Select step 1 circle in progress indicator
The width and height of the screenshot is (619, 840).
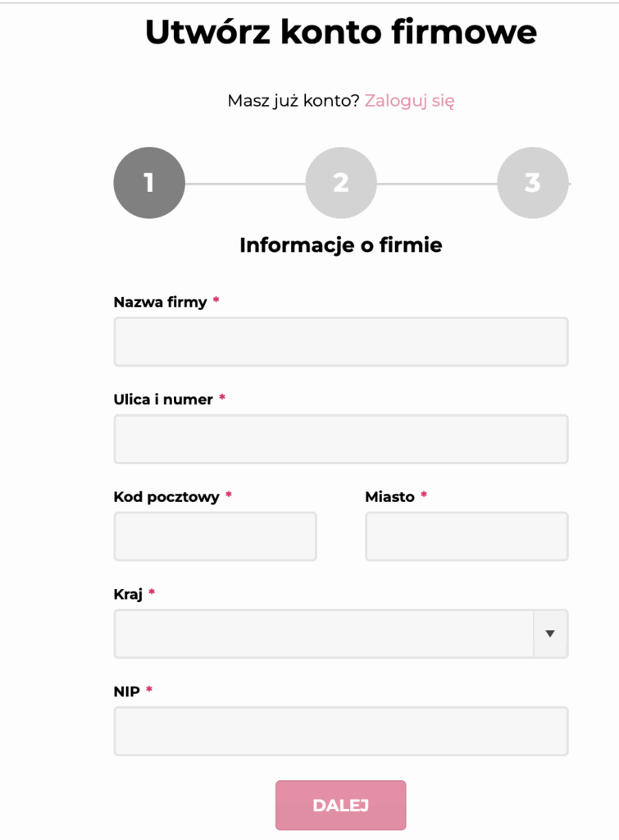[149, 182]
